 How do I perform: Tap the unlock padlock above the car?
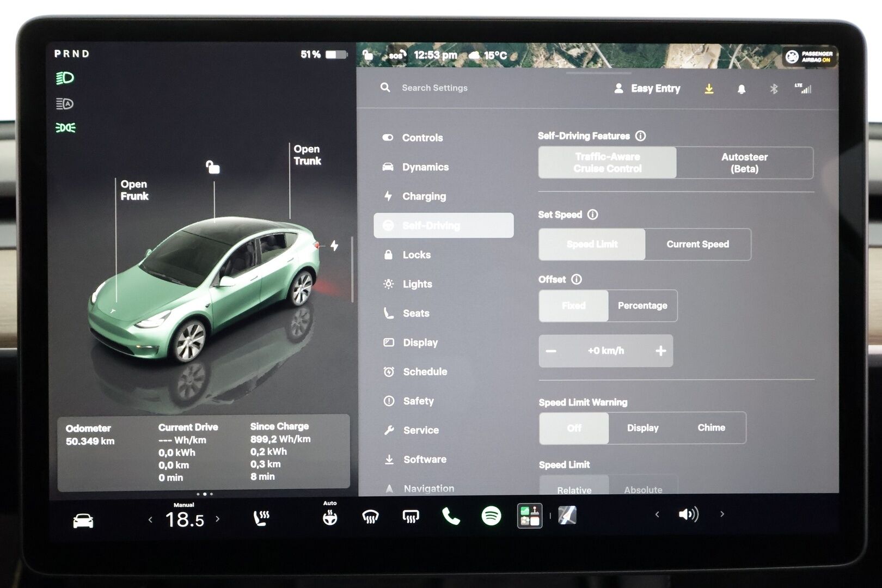point(212,167)
